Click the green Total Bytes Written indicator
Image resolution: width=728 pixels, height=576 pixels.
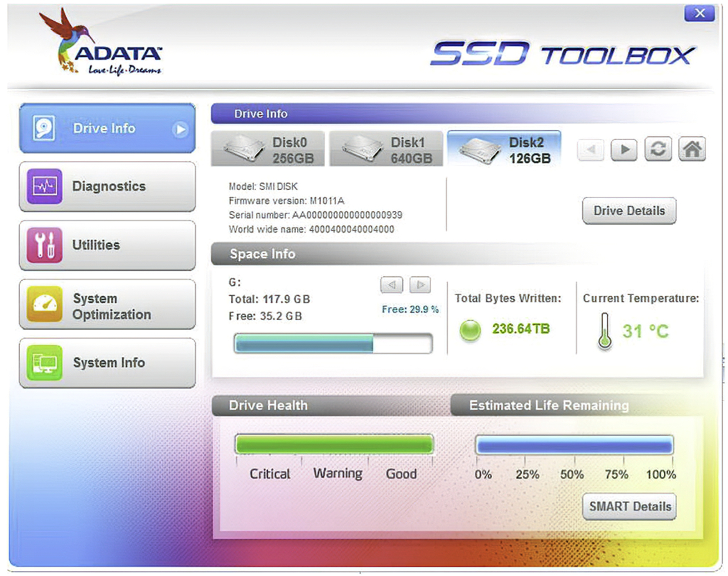[470, 330]
